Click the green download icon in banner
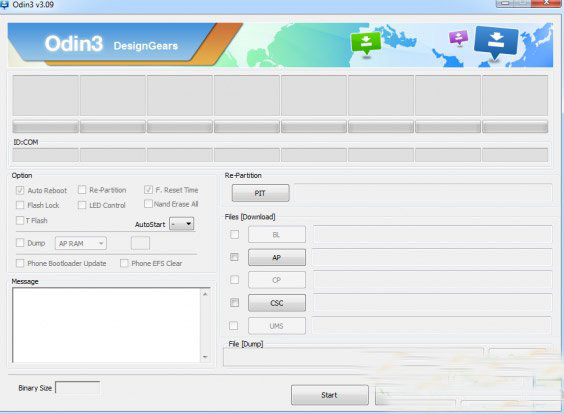Image resolution: width=564 pixels, height=414 pixels. pos(365,43)
